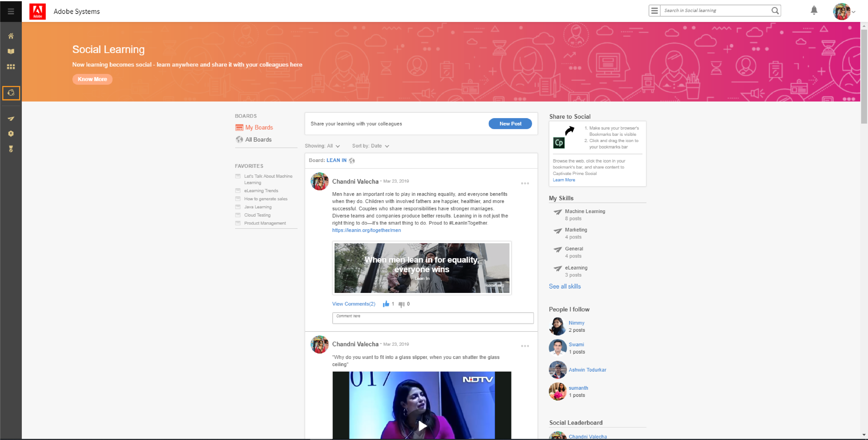The width and height of the screenshot is (868, 440).
Task: Click the Comment here input field
Action: coord(432,318)
